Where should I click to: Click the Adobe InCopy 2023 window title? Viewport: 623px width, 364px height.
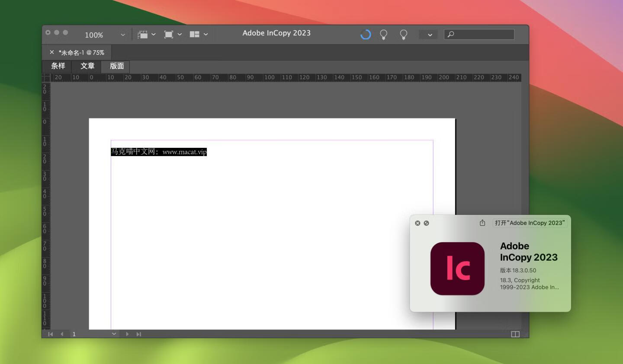click(276, 33)
